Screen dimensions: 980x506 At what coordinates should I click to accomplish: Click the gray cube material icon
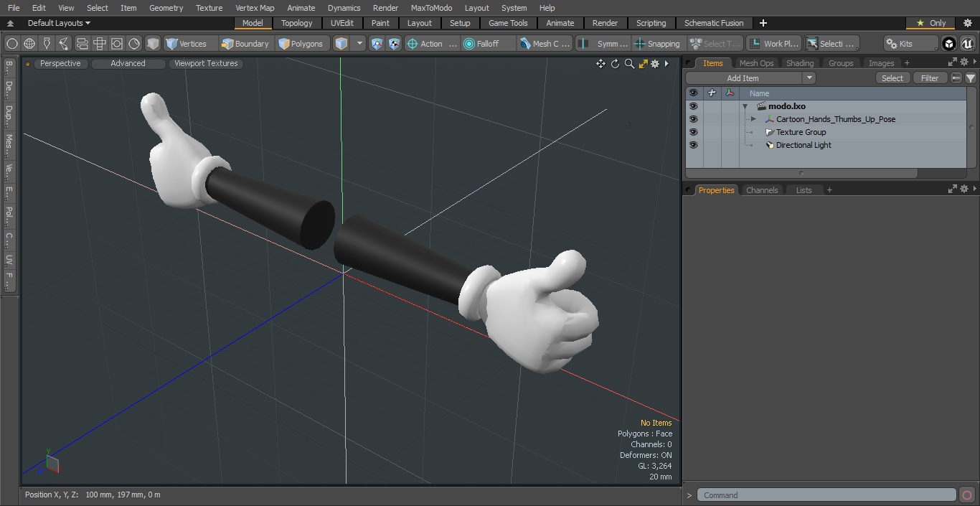[x=152, y=44]
